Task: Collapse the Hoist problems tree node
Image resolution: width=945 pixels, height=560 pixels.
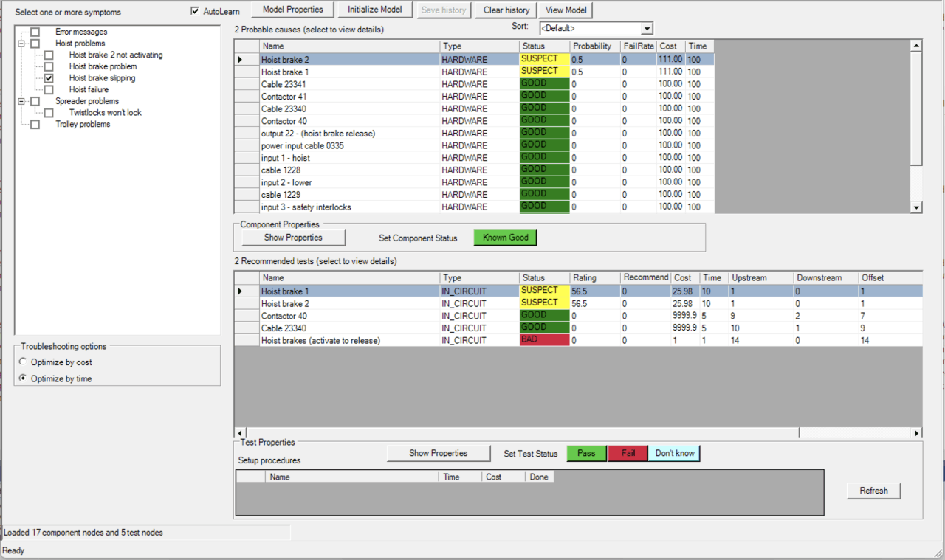Action: (21, 44)
